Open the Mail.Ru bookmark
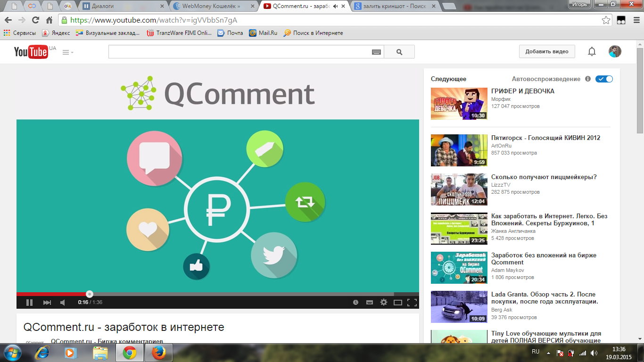Screen dimensions: 644x362 coord(263,33)
